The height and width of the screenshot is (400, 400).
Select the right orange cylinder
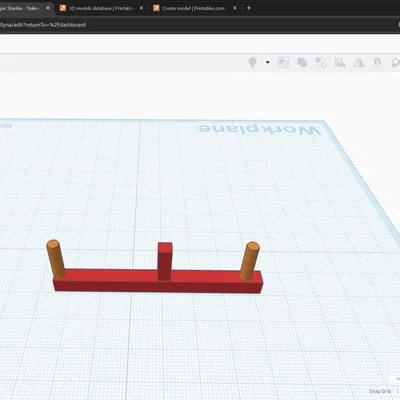[x=249, y=261]
